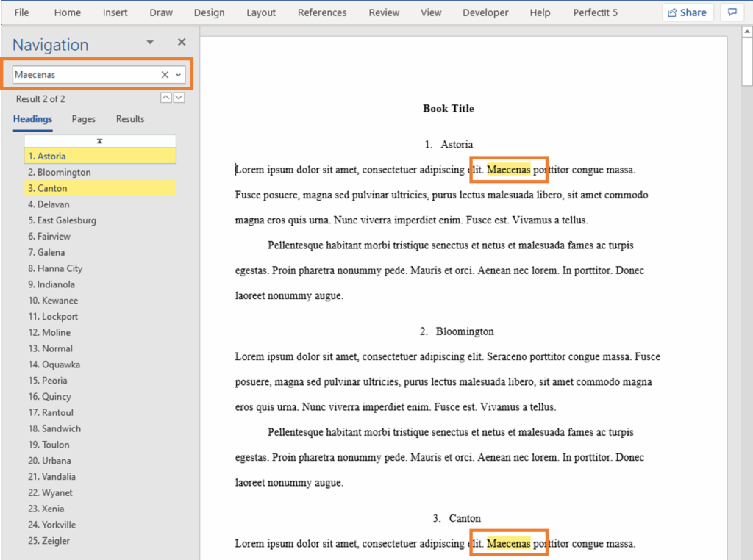The width and height of the screenshot is (753, 560).
Task: Open the search options dropdown arrow
Action: coord(178,75)
